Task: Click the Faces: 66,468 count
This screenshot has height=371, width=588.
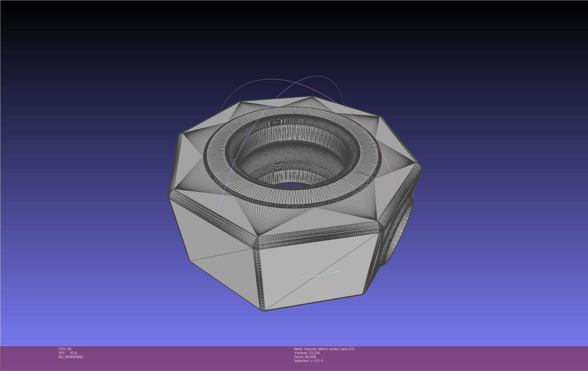Action: click(x=305, y=357)
